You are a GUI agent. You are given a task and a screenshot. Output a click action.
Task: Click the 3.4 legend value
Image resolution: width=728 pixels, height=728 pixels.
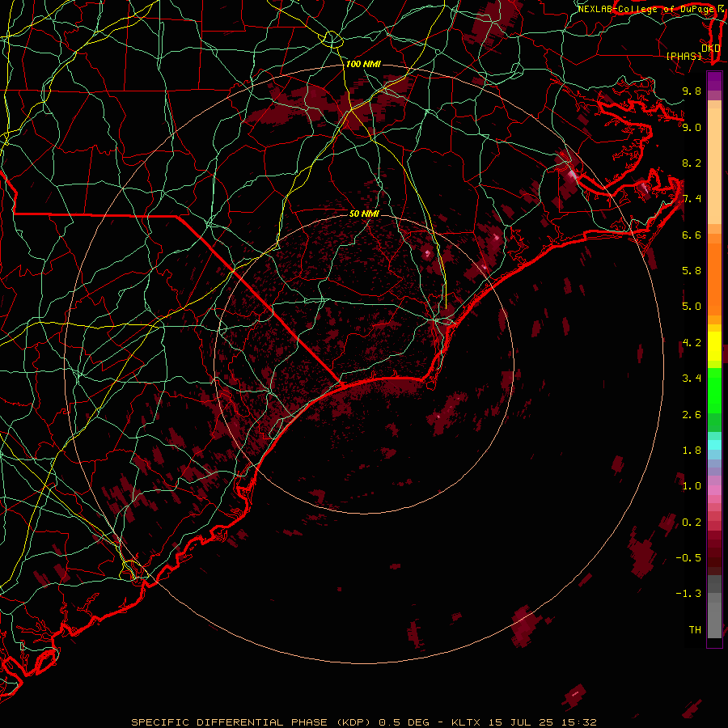point(692,379)
